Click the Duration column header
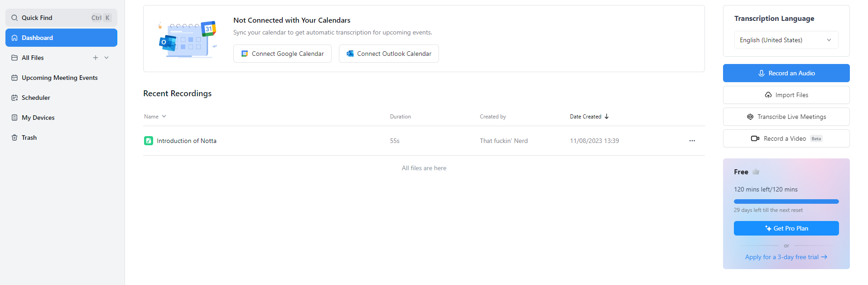Viewport: 868px width, 285px height. pos(400,117)
